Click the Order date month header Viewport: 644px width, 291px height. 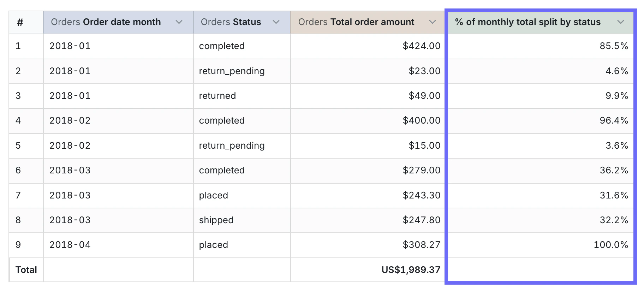(x=106, y=22)
